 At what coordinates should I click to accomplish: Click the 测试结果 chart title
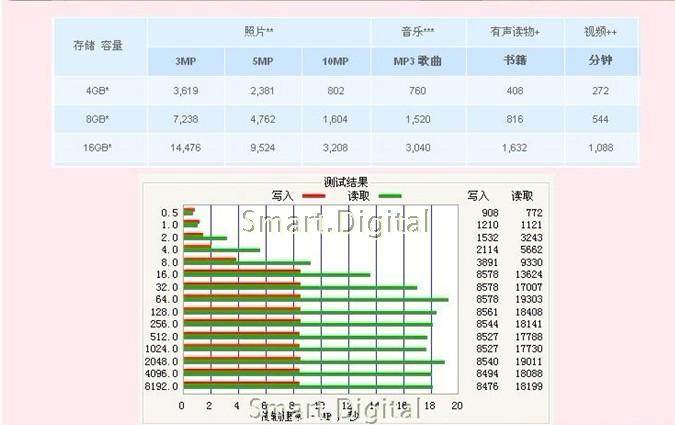[345, 183]
